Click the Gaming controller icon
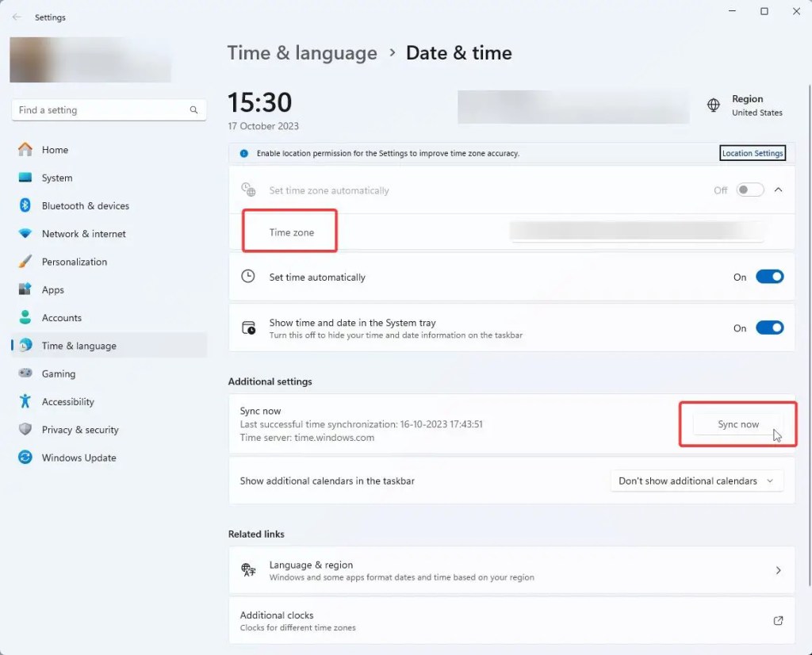The width and height of the screenshot is (812, 655). tap(25, 373)
